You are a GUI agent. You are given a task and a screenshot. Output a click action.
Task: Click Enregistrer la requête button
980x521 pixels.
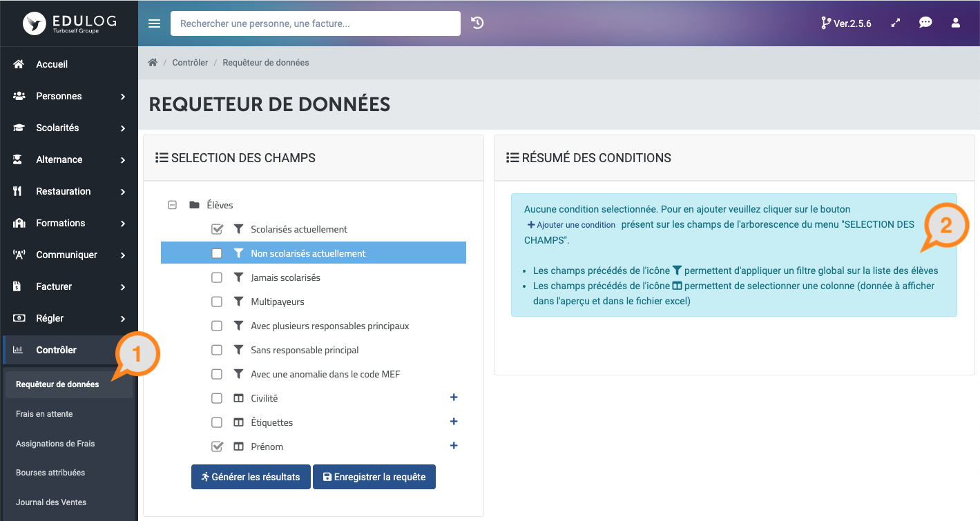374,477
